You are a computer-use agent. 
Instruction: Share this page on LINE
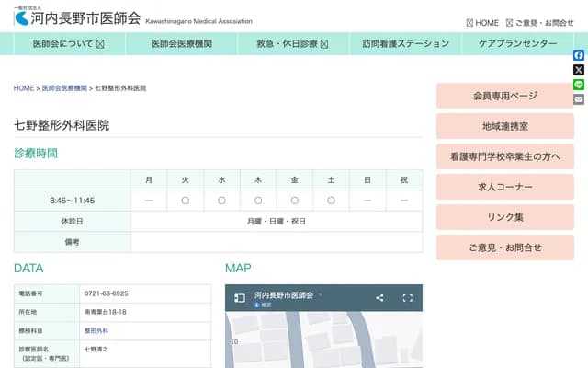click(579, 85)
